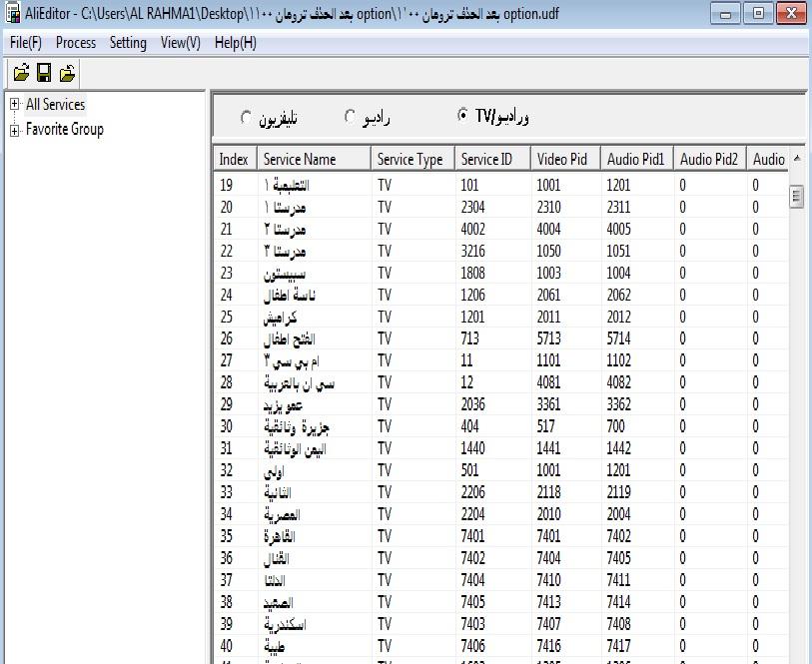Open the Setting menu
812x664 pixels.
(128, 43)
